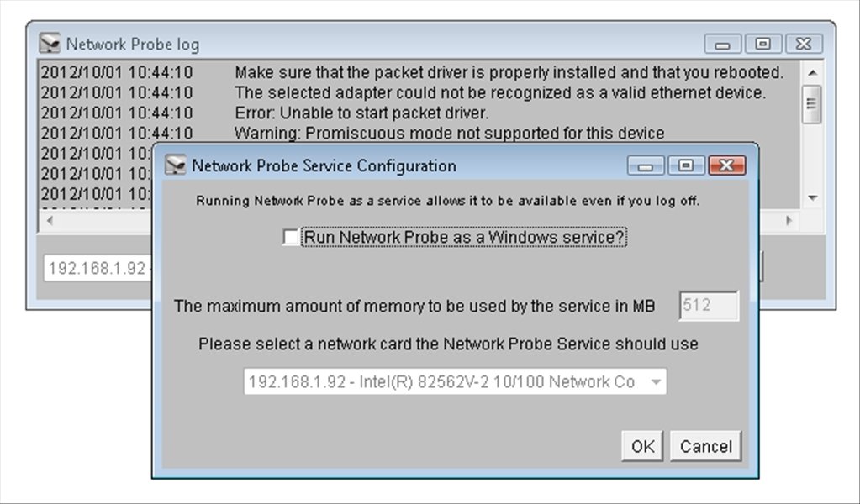860x504 pixels.
Task: Minimize the Service Configuration dialog
Action: point(646,165)
